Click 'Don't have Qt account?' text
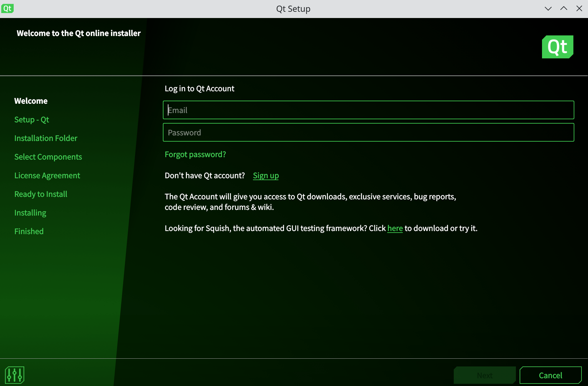Screen dimensions: 588x386 tap(205, 175)
